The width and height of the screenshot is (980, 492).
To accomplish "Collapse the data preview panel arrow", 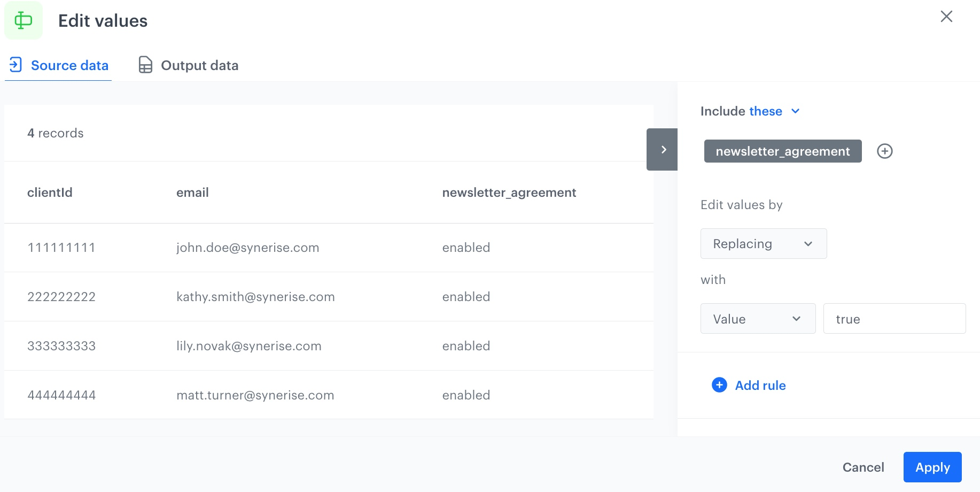I will point(663,150).
